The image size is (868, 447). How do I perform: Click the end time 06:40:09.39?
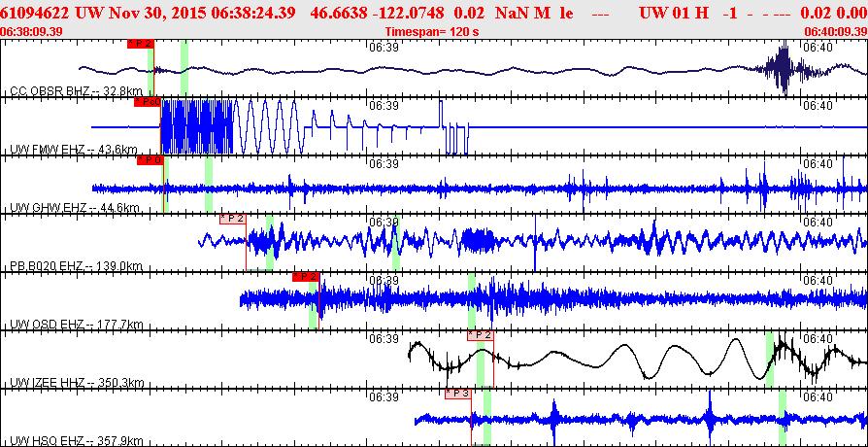point(836,32)
